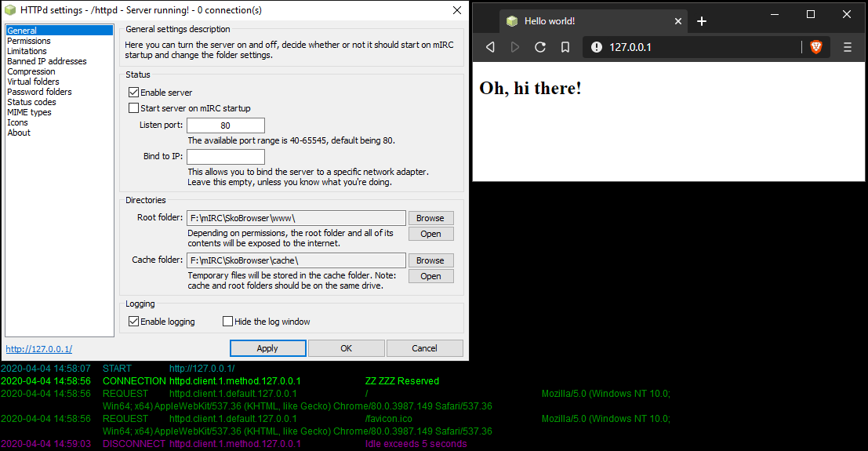Browse for the Root folder
This screenshot has height=451, width=868.
[x=430, y=218]
